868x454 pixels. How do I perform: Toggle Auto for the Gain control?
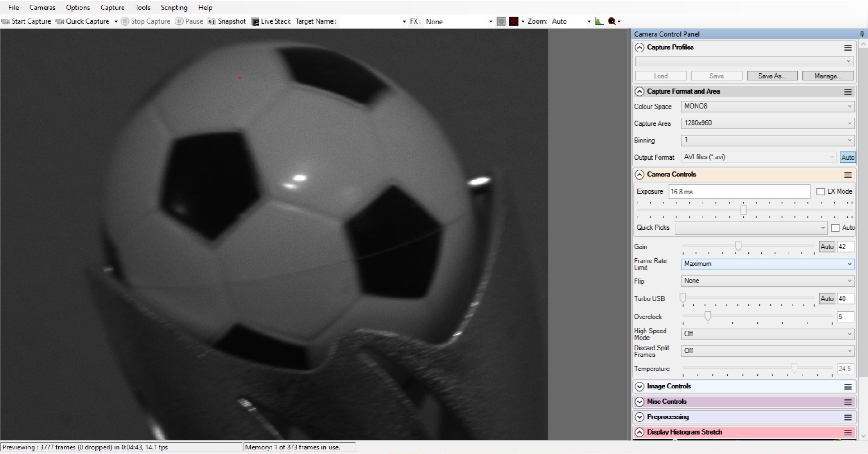[x=827, y=246]
